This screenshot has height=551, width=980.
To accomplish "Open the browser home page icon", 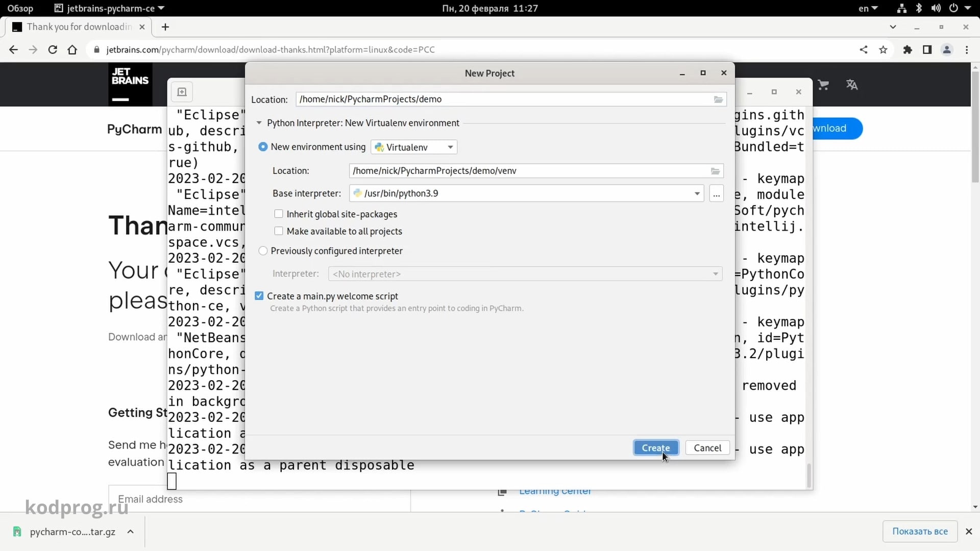I will [72, 49].
